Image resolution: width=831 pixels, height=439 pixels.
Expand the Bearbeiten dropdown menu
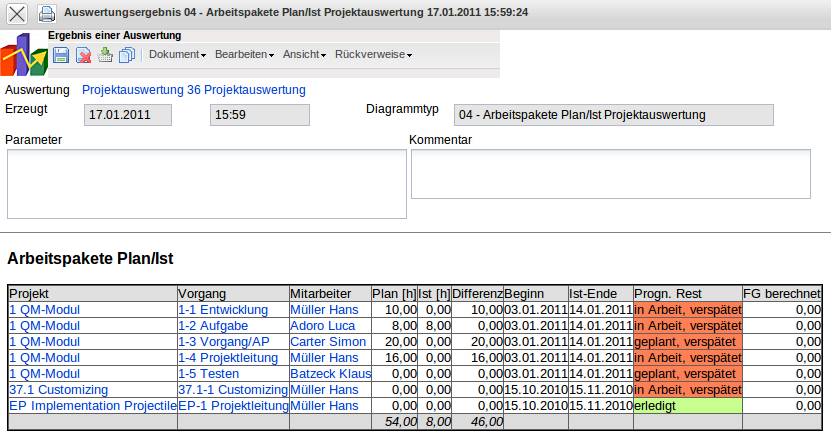244,54
